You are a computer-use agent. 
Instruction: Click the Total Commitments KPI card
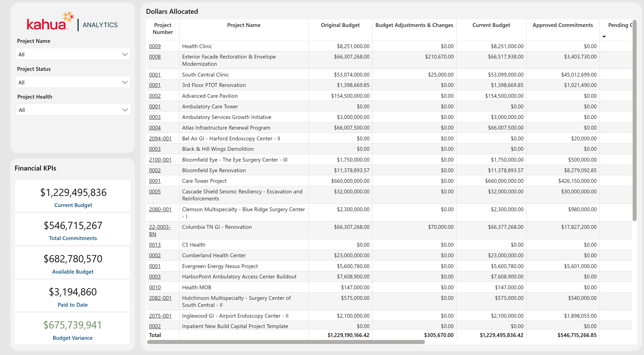(73, 229)
